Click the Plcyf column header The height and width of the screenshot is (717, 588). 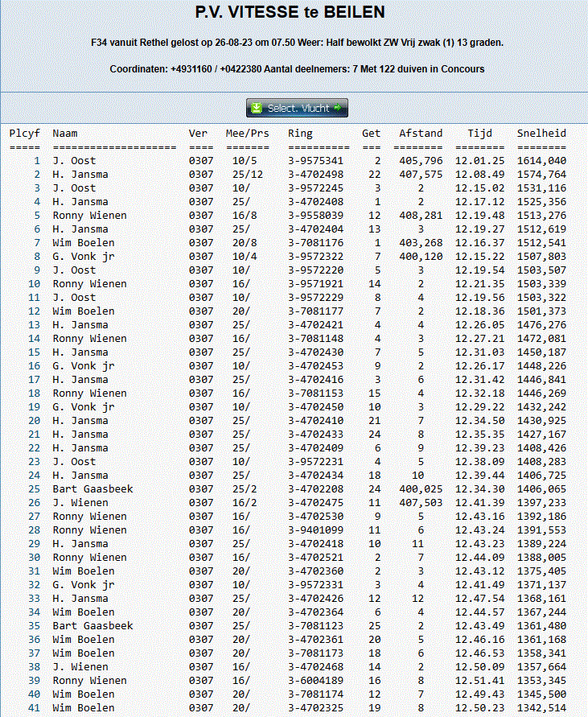25,134
